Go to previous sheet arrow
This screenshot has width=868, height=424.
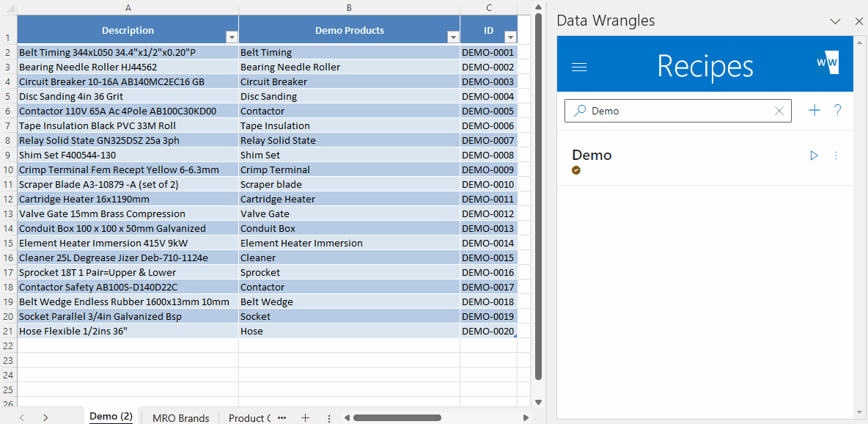point(21,417)
